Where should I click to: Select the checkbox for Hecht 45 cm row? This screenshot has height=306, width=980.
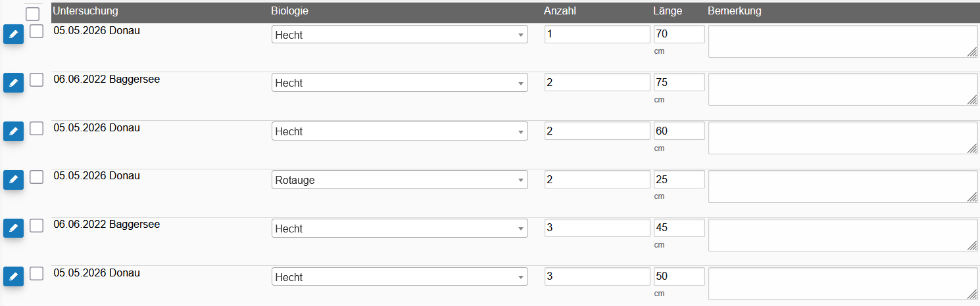(37, 225)
